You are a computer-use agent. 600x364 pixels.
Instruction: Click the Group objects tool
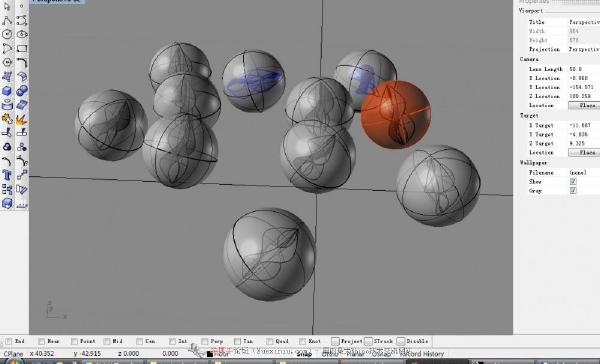(7, 147)
